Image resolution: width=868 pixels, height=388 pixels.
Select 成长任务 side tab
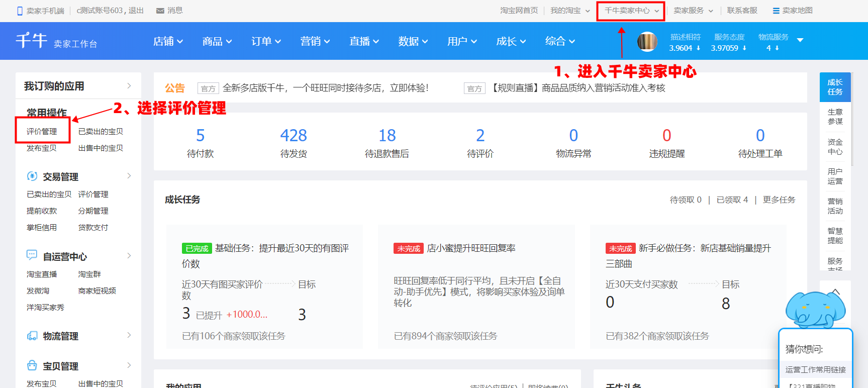pyautogui.click(x=835, y=87)
